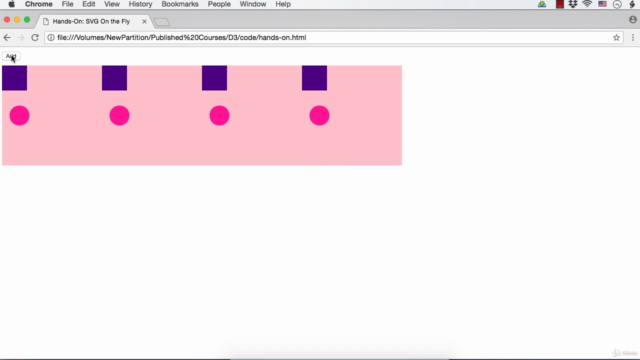Click the first pink circle in the SVG
Image resolution: width=640 pixels, height=360 pixels.
pyautogui.click(x=20, y=116)
